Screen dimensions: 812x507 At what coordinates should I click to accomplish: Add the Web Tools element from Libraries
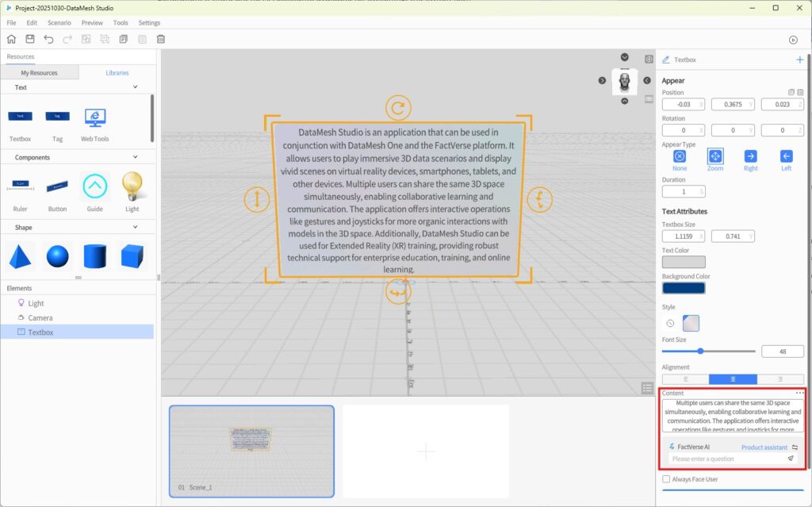point(95,118)
